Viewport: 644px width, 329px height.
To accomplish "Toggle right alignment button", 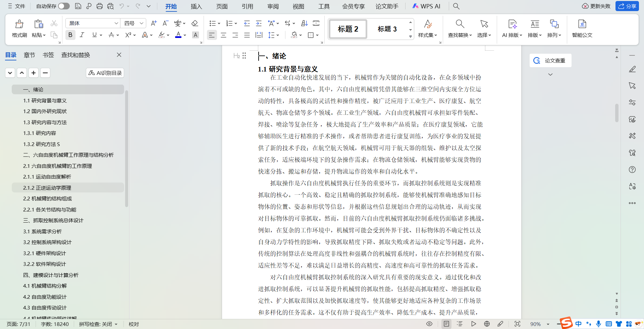I will point(235,35).
